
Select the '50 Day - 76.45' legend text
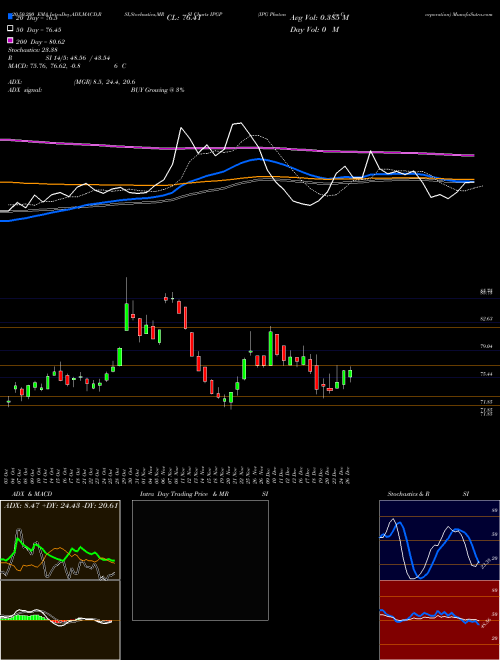[x=38, y=29]
